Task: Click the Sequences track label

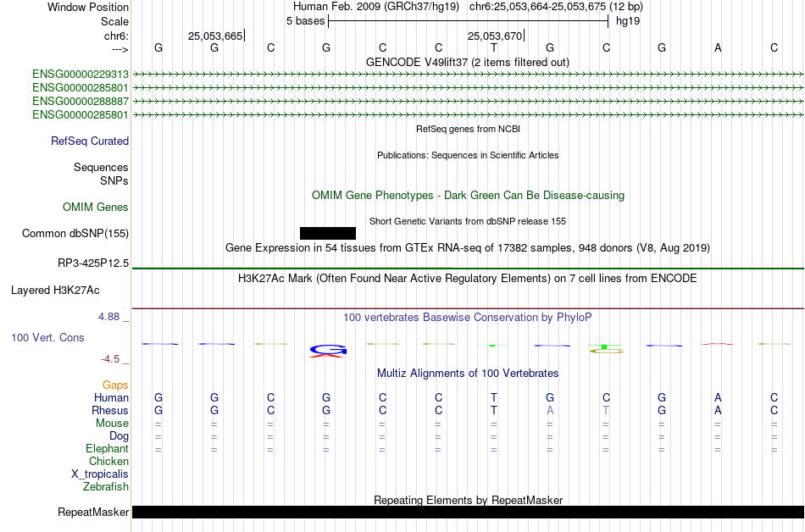Action: (101, 167)
